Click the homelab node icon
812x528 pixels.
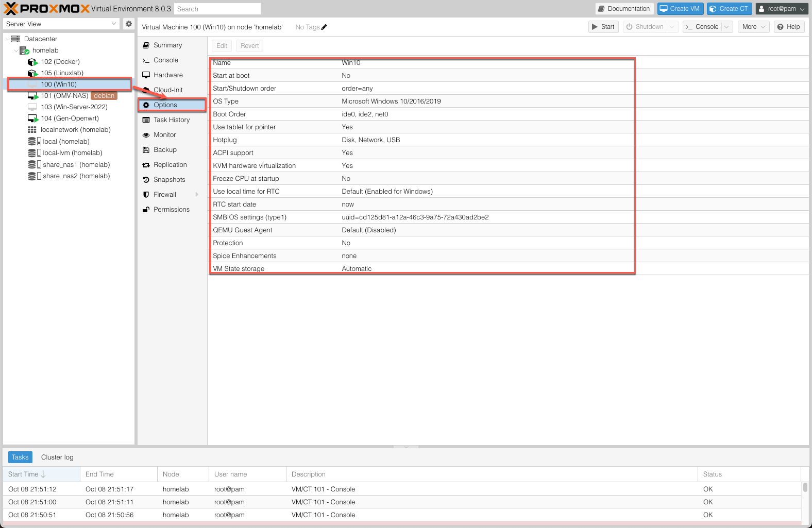24,50
